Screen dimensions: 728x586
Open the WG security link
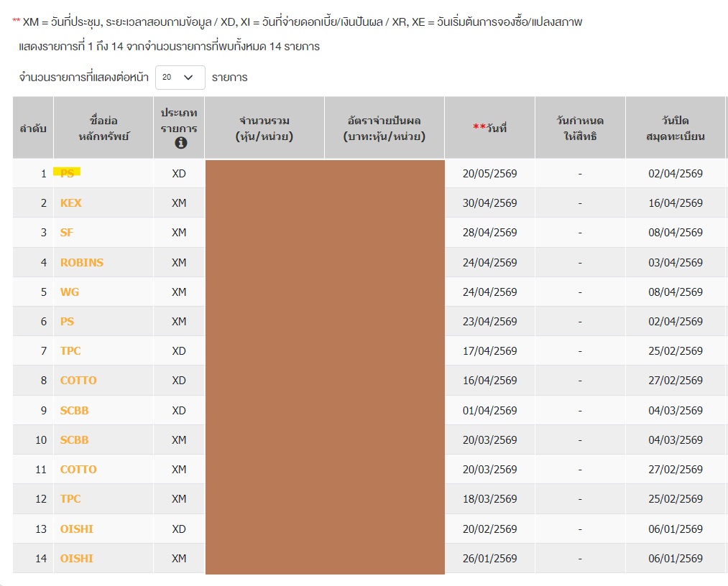tap(70, 292)
